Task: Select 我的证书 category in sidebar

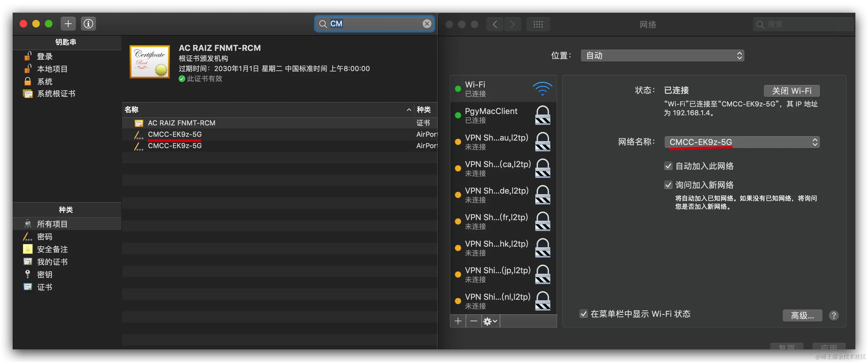Action: 52,262
